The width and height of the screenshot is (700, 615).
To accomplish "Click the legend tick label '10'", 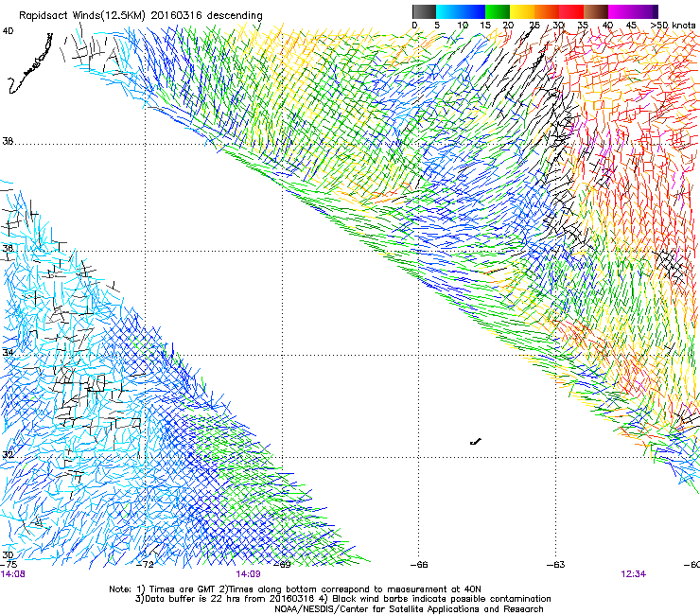I will (x=463, y=25).
